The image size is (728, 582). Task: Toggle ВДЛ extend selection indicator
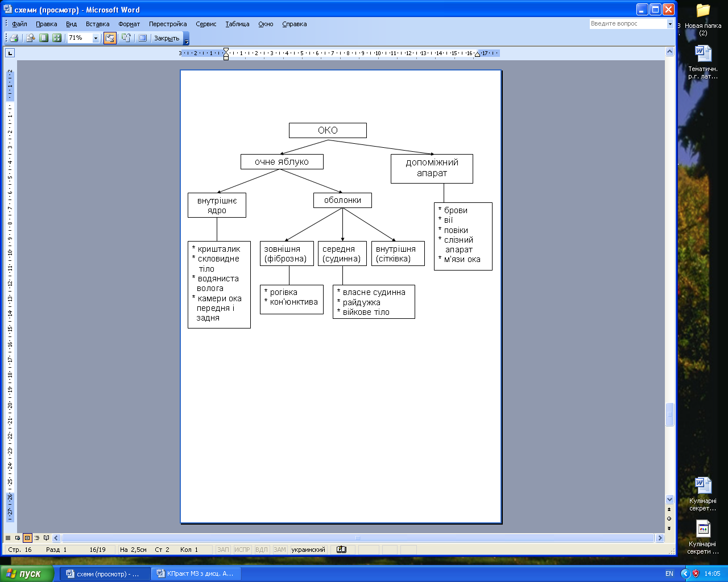[x=262, y=550]
